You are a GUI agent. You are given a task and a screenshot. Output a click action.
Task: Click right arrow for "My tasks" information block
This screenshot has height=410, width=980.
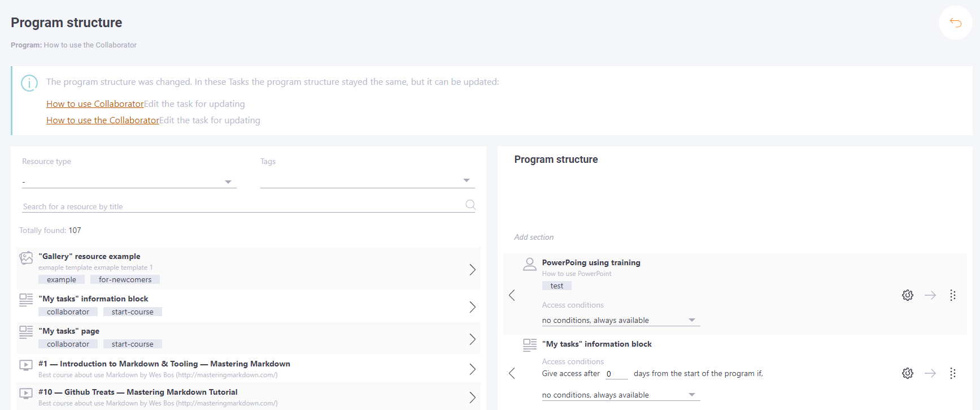(x=930, y=373)
